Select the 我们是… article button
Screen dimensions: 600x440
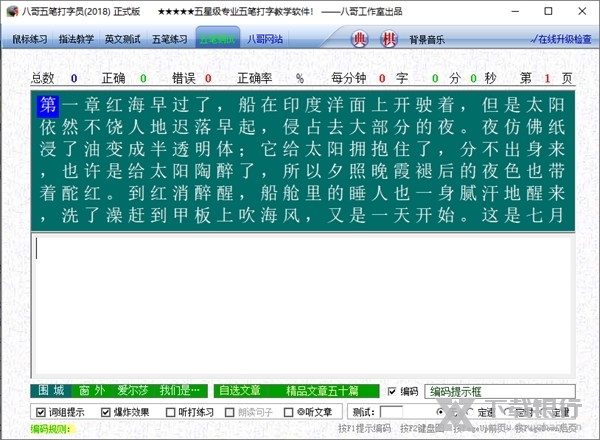click(180, 391)
